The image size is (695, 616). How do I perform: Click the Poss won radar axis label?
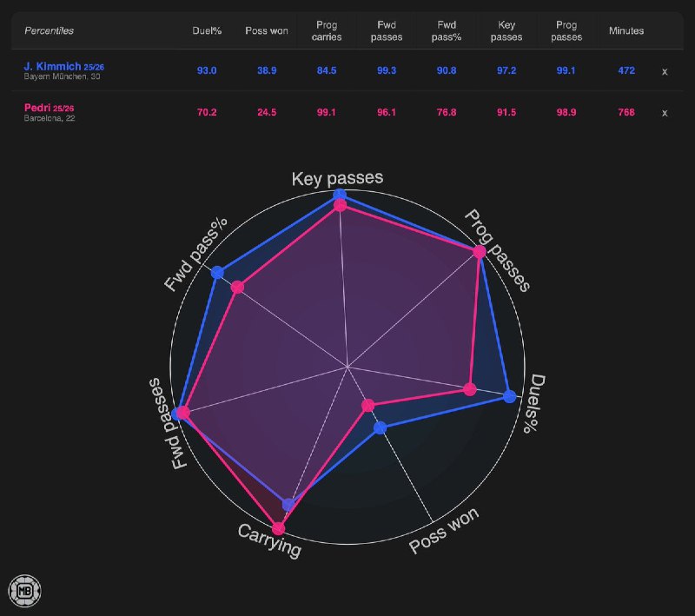pos(443,530)
